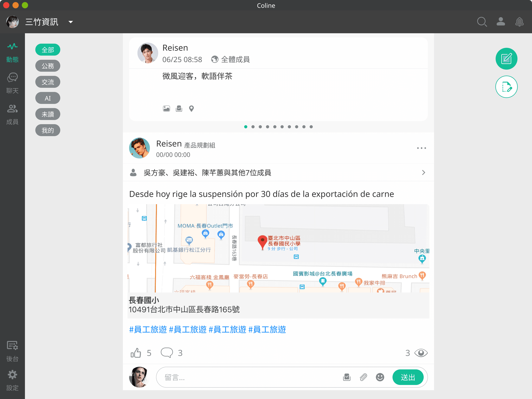Open the 三竹資訊 workspace dropdown arrow
Image resolution: width=532 pixels, height=399 pixels.
coord(71,22)
